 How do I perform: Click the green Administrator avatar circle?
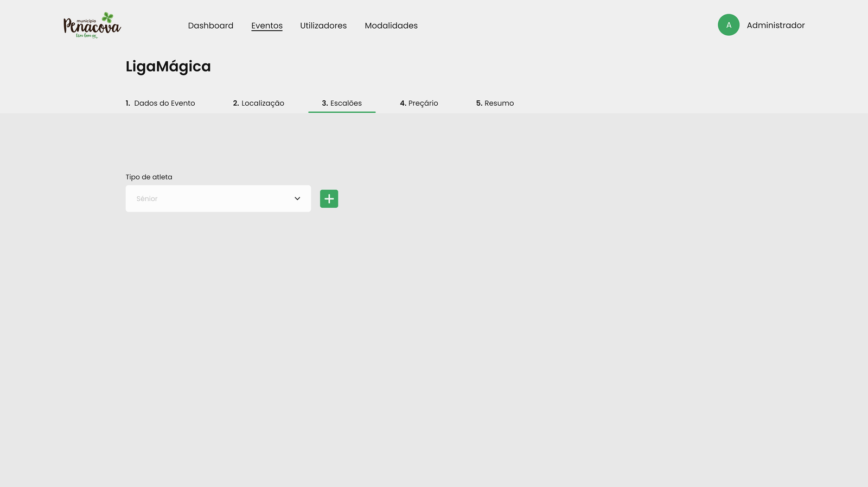coord(728,25)
